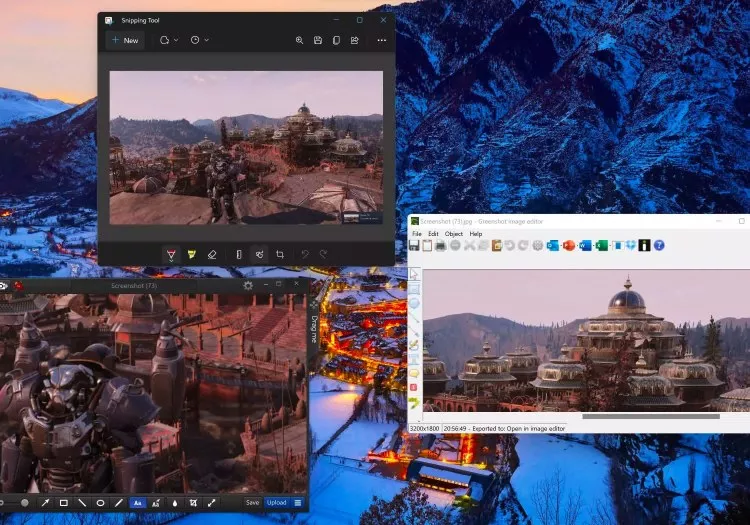Open the Object menu in Greenshot

click(453, 233)
